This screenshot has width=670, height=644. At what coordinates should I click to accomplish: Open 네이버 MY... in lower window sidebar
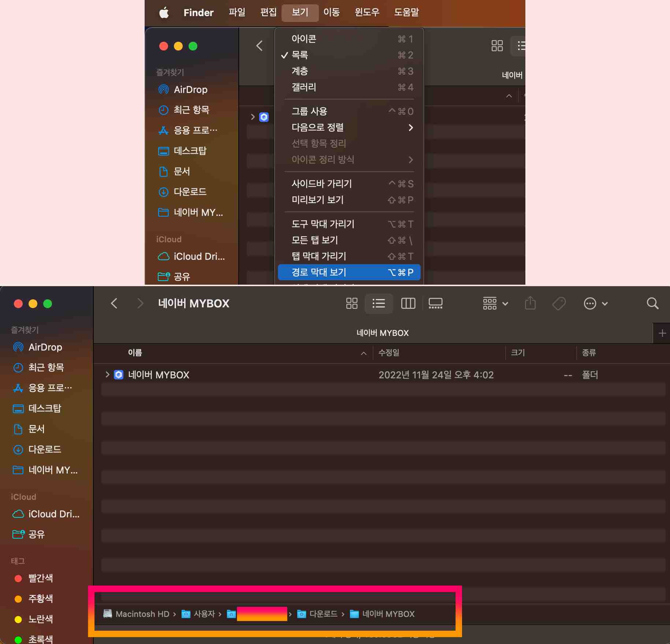(x=45, y=470)
